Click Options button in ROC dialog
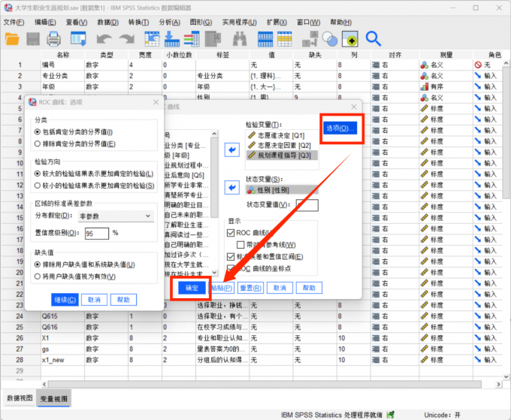 pos(340,128)
